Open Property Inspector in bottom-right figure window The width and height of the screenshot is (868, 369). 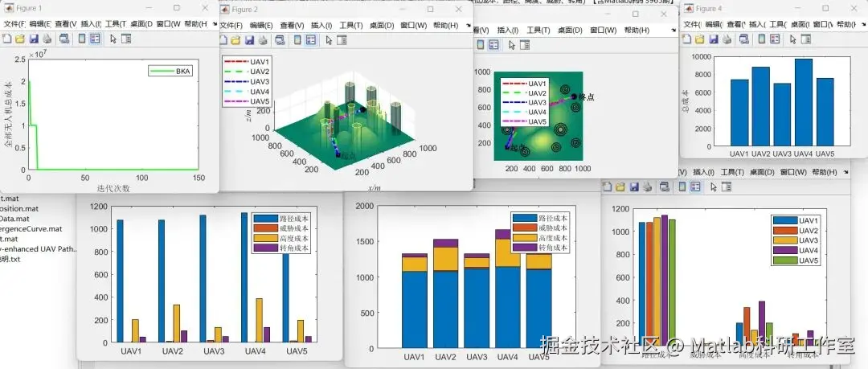point(727,187)
